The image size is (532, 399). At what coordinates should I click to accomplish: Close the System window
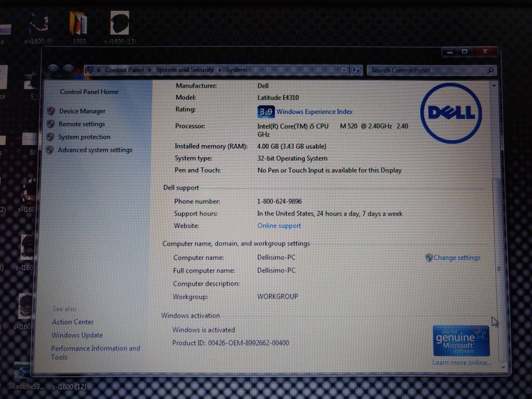click(485, 51)
